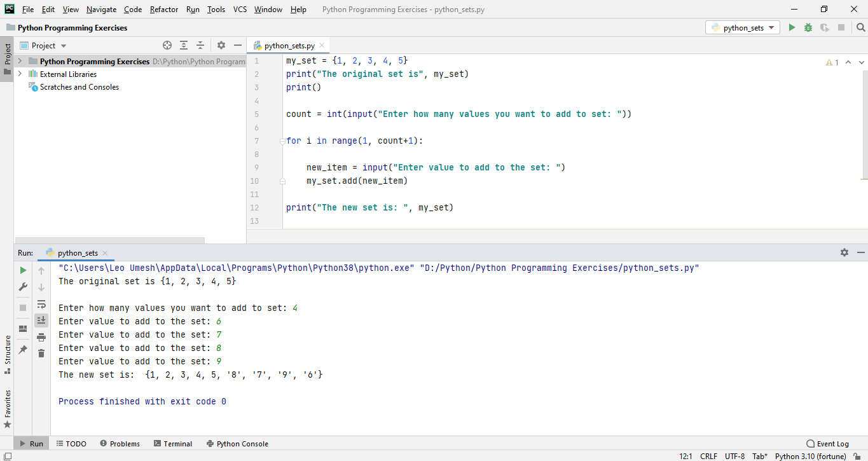Locate the opened file with the target icon

pyautogui.click(x=167, y=45)
